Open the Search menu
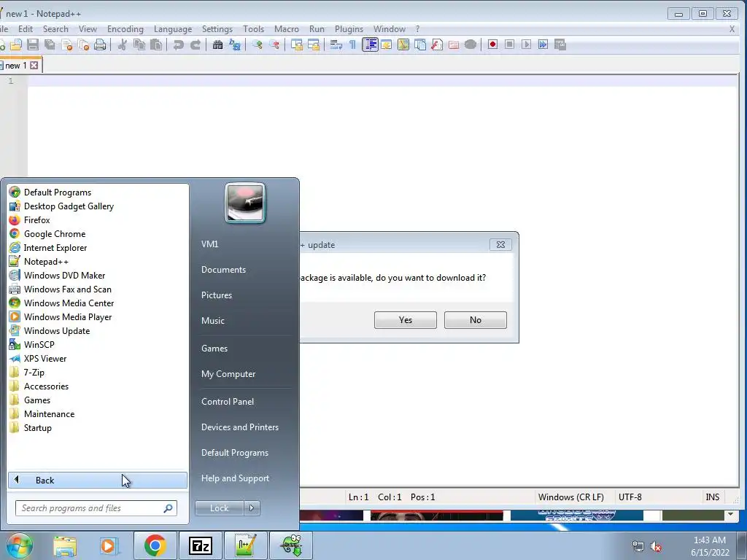Screen dimensions: 747x560 (55, 29)
